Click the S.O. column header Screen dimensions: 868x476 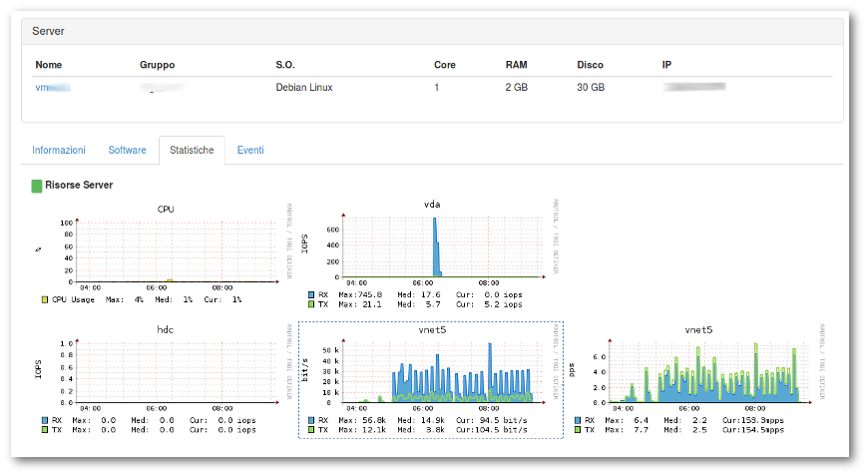tap(285, 65)
